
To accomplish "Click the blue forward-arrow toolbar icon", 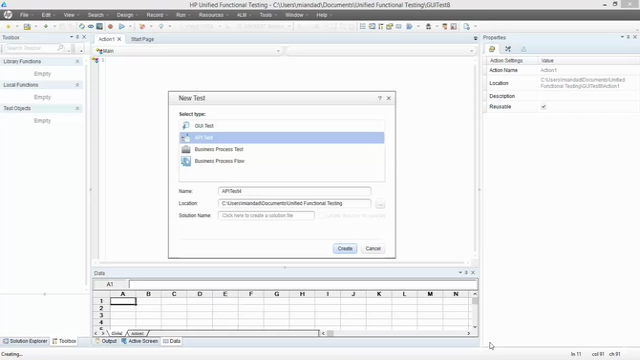I will pyautogui.click(x=409, y=27).
